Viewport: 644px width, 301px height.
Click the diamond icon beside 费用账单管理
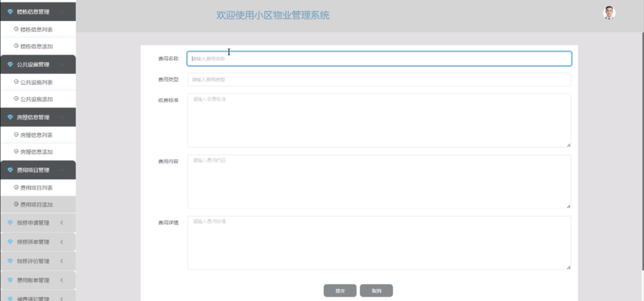point(10,280)
